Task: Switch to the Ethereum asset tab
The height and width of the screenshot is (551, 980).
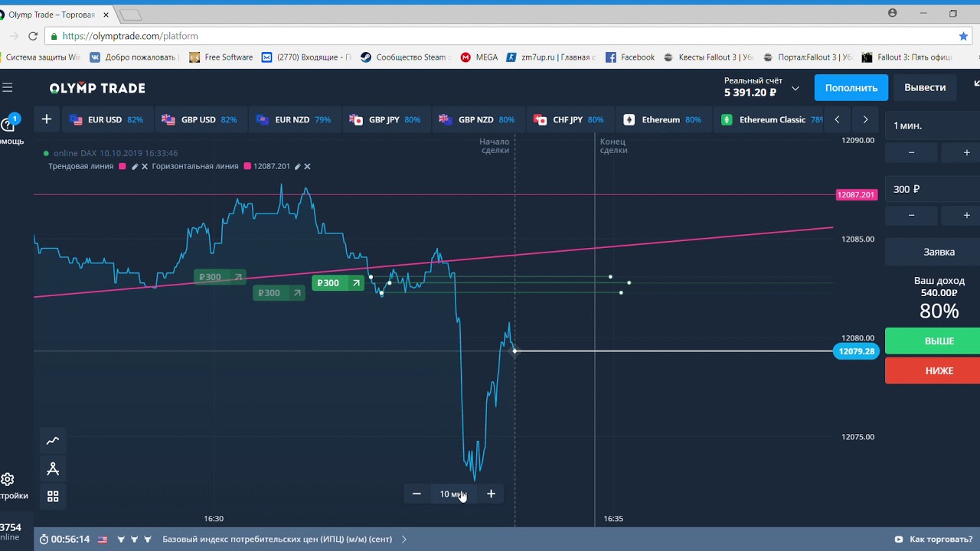Action: point(662,119)
